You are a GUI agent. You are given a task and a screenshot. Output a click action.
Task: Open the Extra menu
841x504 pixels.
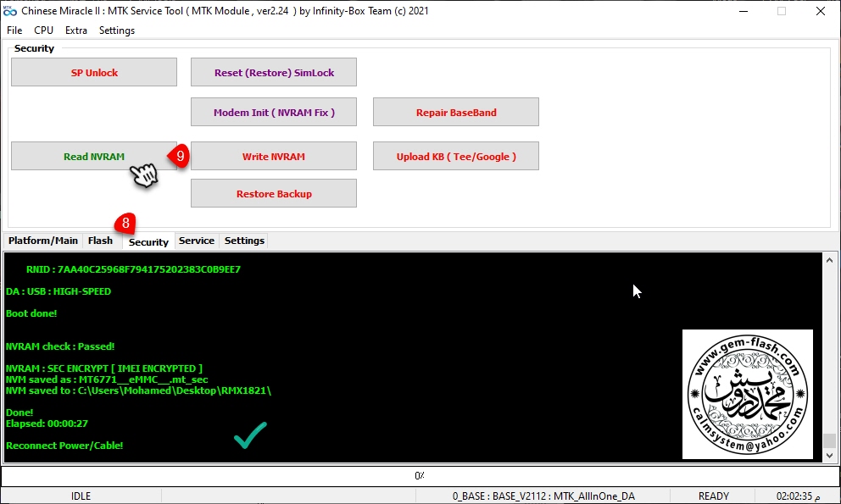pos(76,30)
